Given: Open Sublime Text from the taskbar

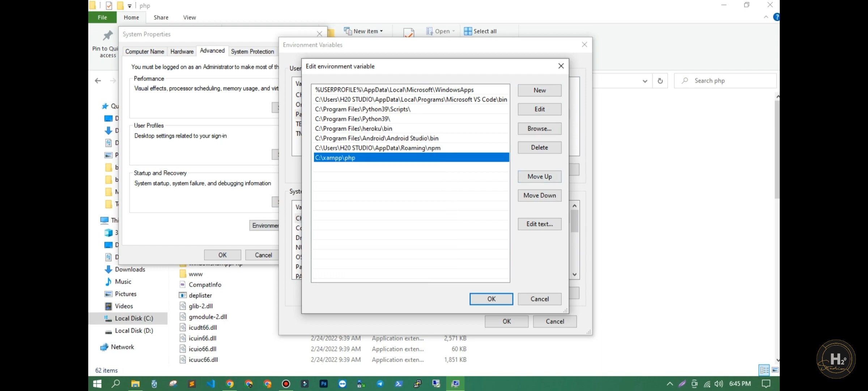Looking at the screenshot, I should pyautogui.click(x=192, y=384).
